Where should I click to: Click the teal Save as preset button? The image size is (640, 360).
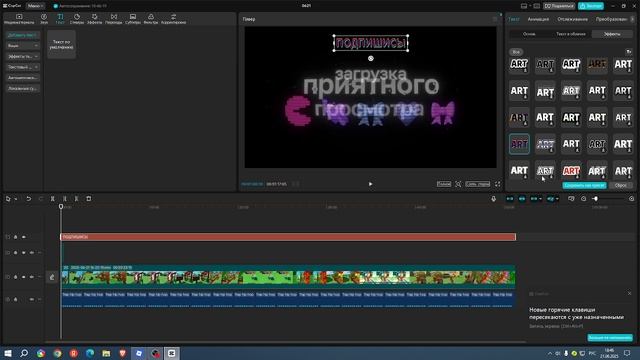pyautogui.click(x=584, y=185)
